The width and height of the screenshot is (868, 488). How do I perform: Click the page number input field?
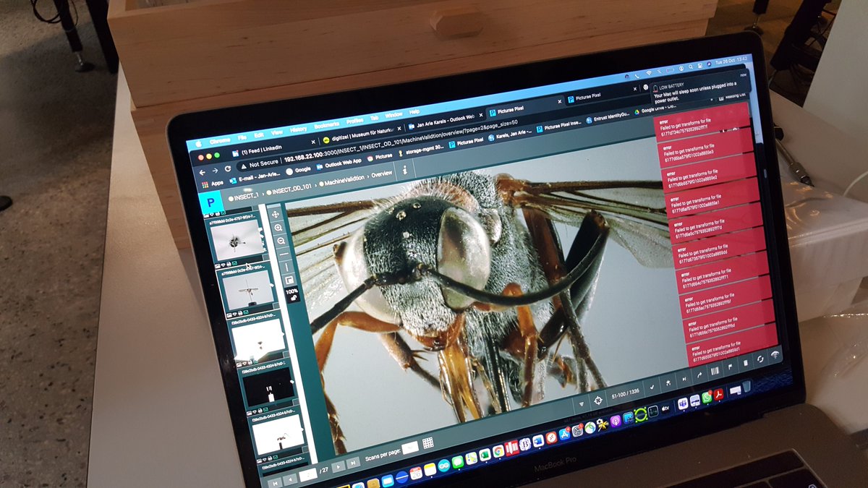[308, 474]
